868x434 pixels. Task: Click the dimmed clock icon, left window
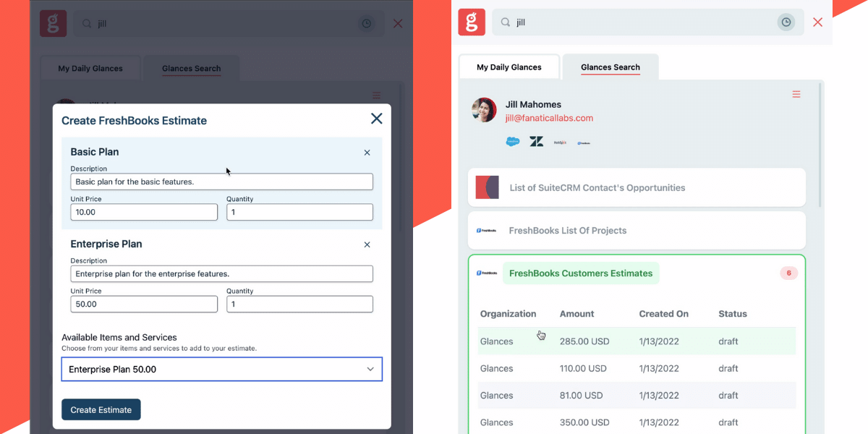pos(367,23)
